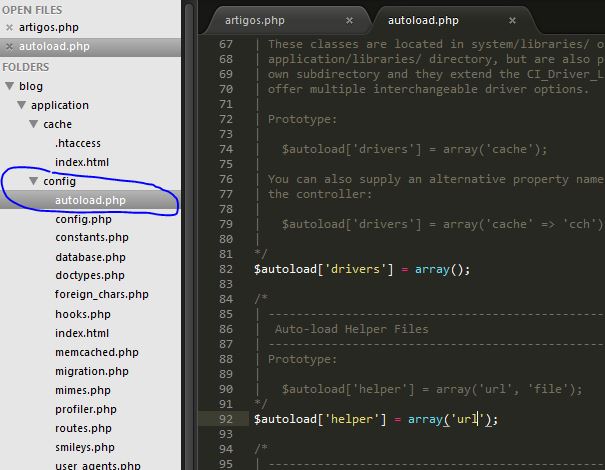Click the FOLDERS section header

click(x=25, y=67)
